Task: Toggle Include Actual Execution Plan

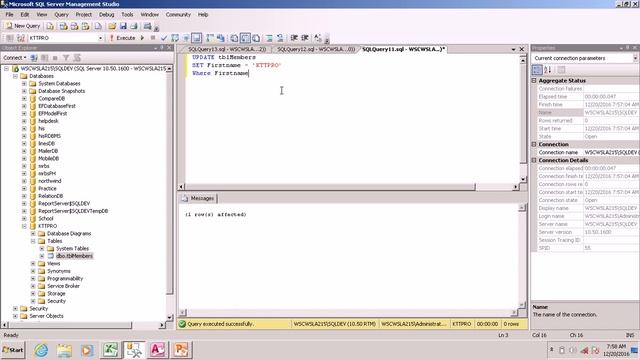Action: pyautogui.click(x=210, y=38)
